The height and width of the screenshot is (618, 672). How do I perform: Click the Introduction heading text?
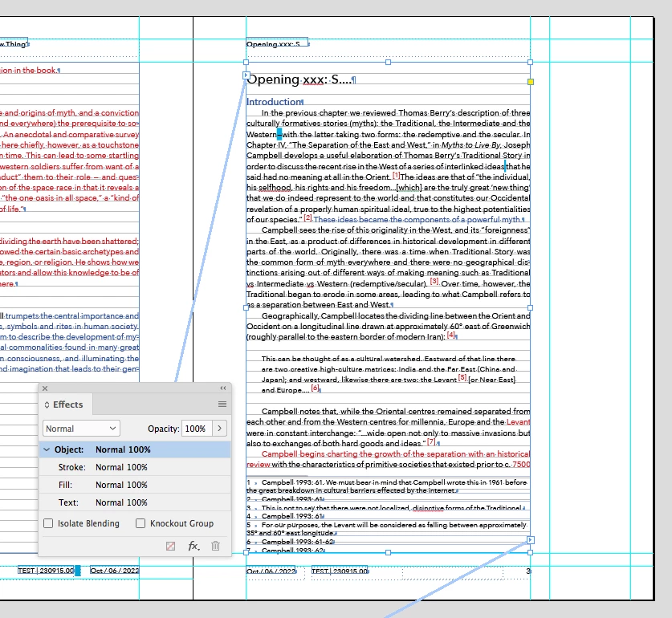point(275,102)
